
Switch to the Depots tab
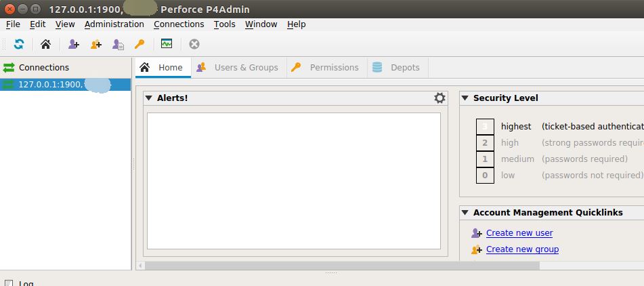pyautogui.click(x=398, y=67)
